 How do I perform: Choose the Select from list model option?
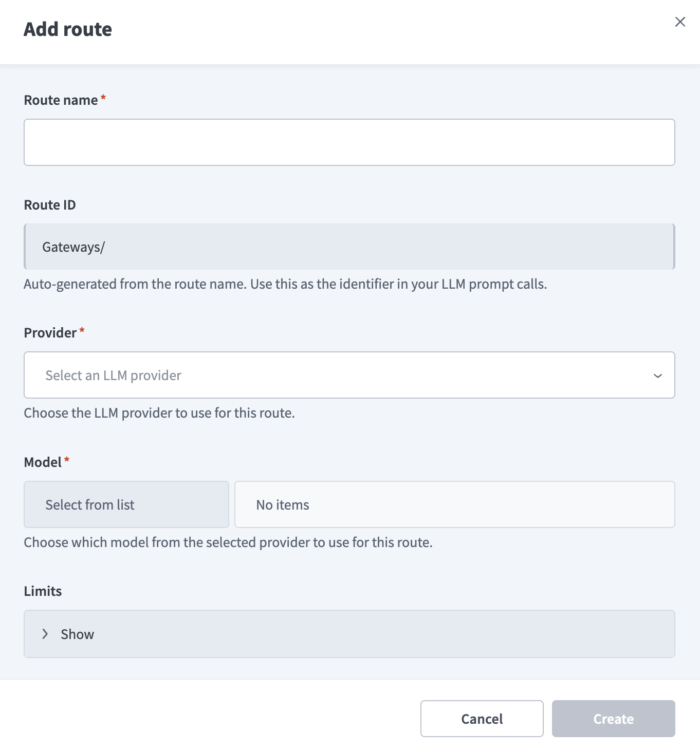tap(126, 504)
